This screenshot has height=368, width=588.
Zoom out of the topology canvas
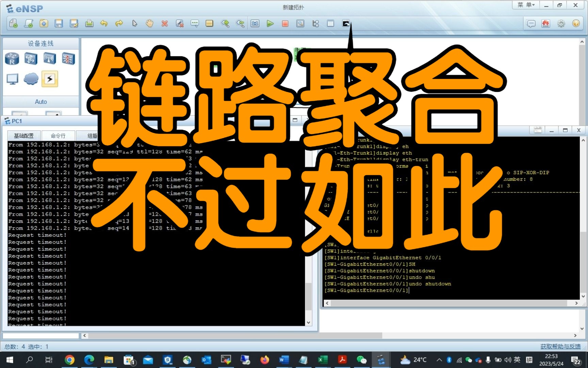(240, 24)
